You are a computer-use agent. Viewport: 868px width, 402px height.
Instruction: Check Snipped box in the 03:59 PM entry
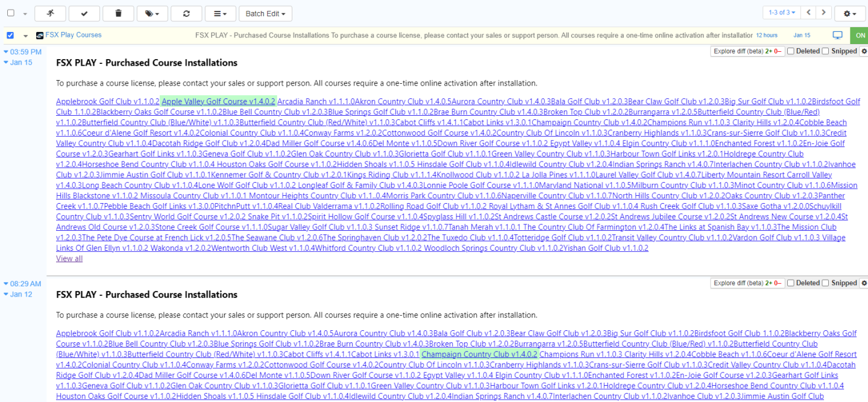pyautogui.click(x=826, y=51)
